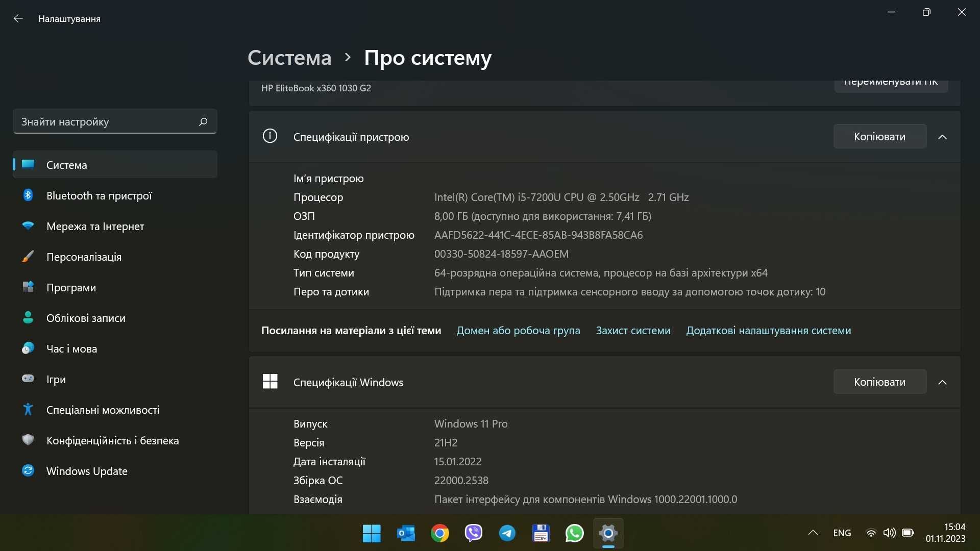Open Облікові записи settings

point(115,318)
